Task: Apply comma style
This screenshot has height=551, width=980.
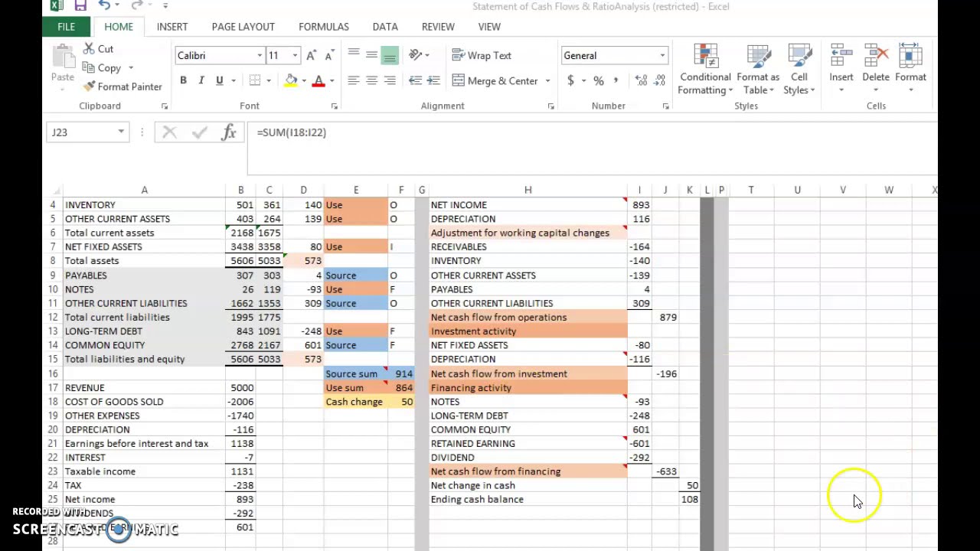Action: [616, 80]
